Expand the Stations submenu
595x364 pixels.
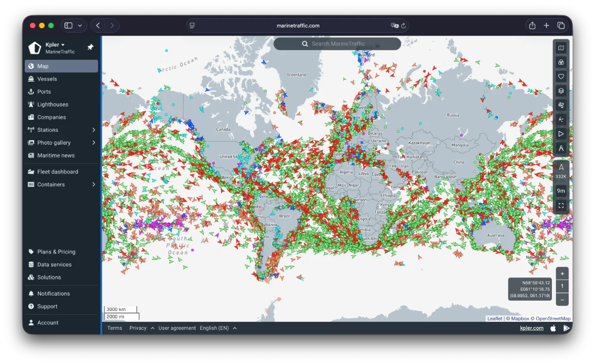click(94, 130)
